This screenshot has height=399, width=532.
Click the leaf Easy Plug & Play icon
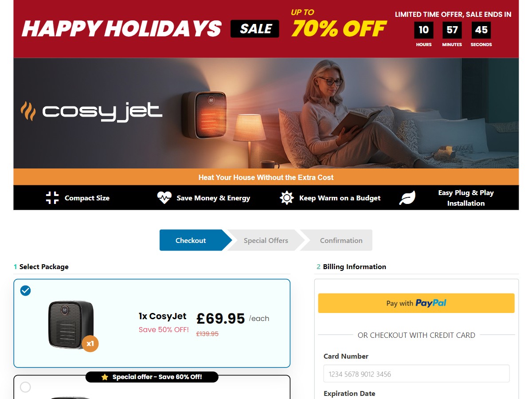[x=407, y=198]
